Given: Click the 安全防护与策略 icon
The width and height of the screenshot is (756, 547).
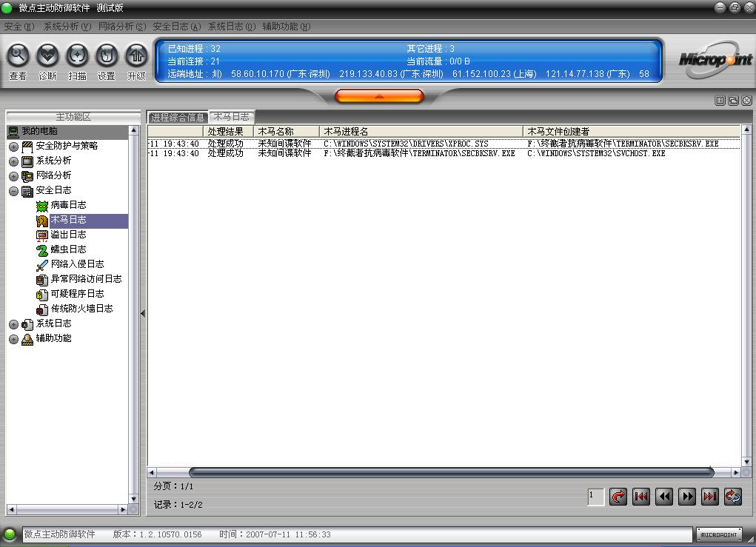Looking at the screenshot, I should (x=27, y=147).
